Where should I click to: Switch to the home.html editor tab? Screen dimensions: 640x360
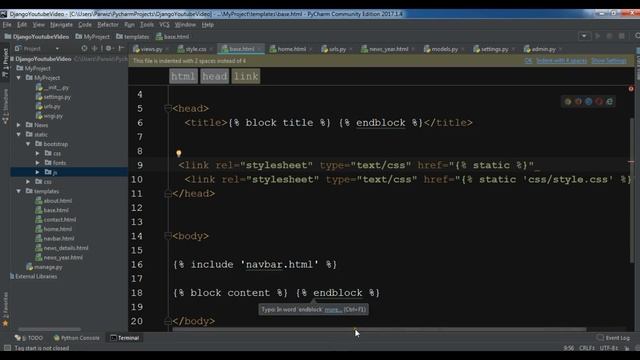tap(291, 49)
